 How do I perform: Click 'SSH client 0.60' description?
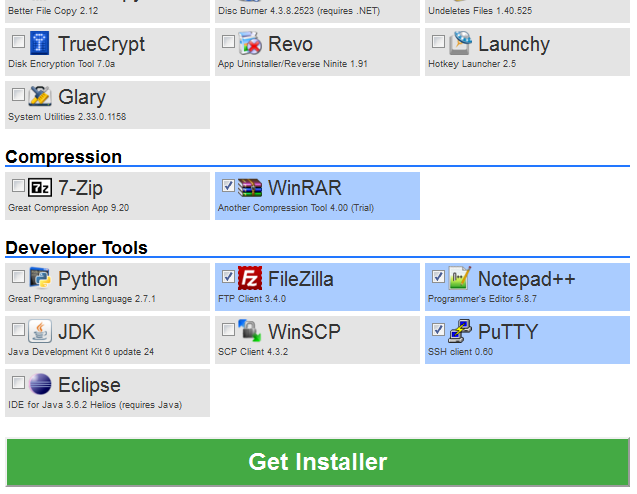(460, 352)
